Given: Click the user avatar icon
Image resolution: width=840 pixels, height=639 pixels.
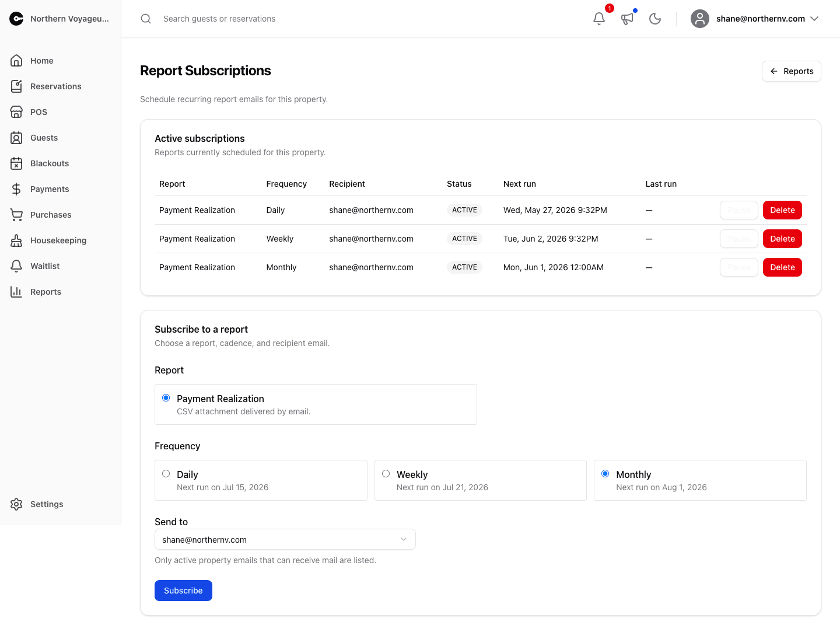Looking at the screenshot, I should pos(700,19).
